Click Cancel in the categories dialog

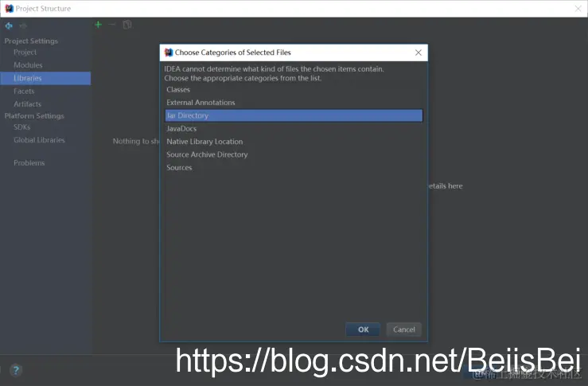point(404,329)
